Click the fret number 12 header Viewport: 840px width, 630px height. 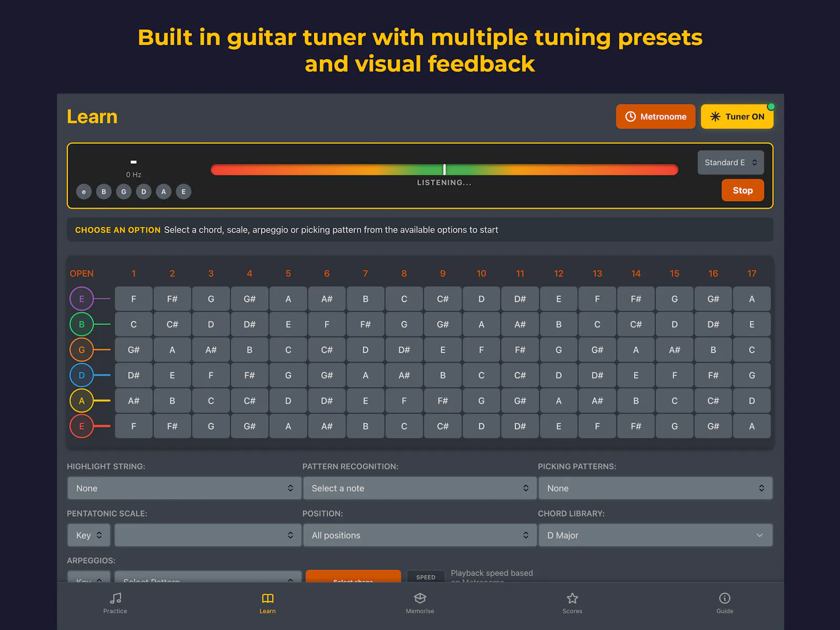point(559,274)
